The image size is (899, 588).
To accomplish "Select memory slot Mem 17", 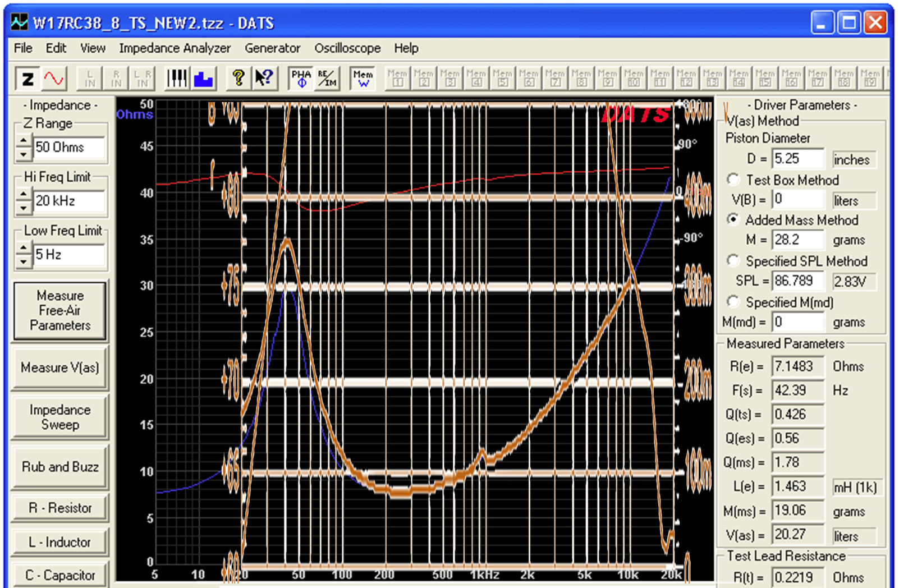I will point(818,79).
